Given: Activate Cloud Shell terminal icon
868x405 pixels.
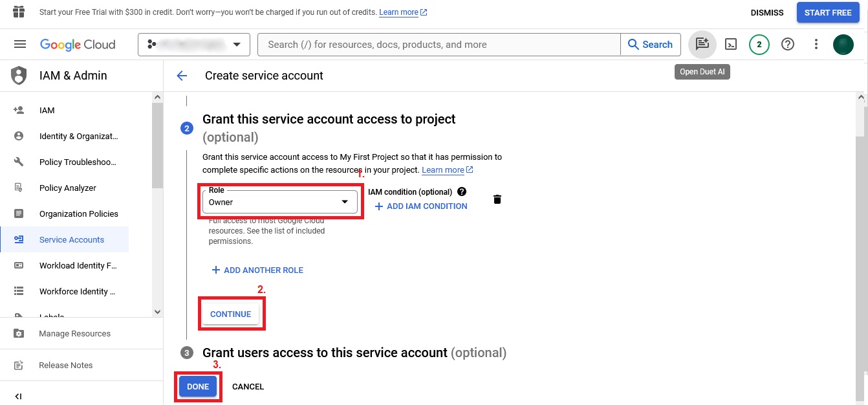Looking at the screenshot, I should 731,44.
